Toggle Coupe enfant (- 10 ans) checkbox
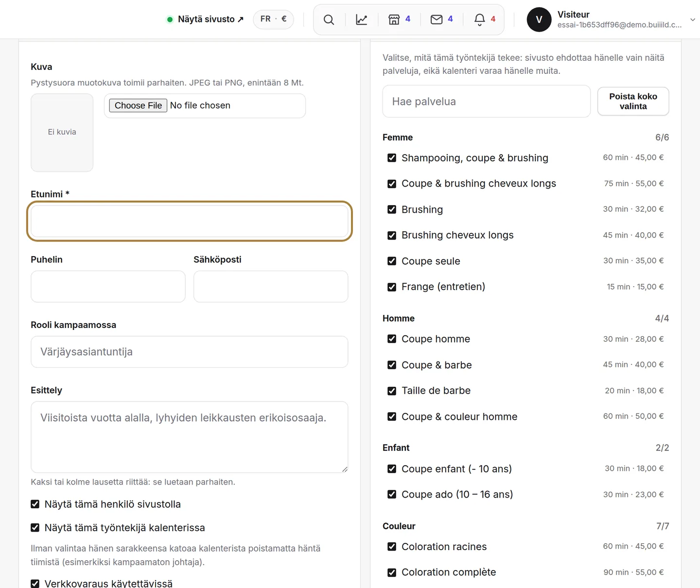This screenshot has height=588, width=700. 392,469
